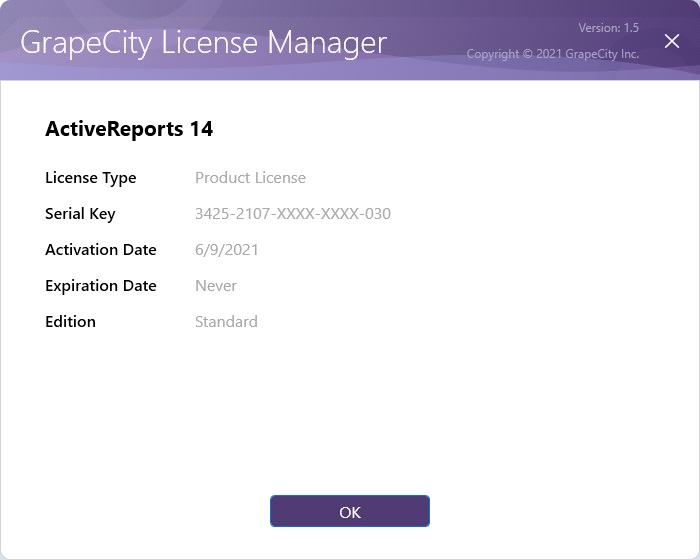
Task: Click the Version: 1.5 text
Action: point(608,28)
